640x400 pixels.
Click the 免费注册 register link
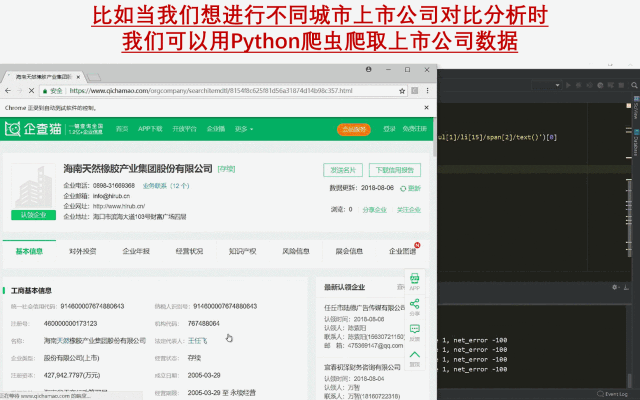tap(414, 129)
